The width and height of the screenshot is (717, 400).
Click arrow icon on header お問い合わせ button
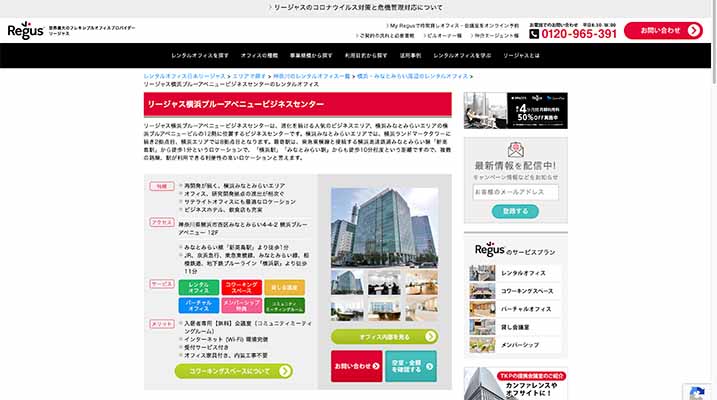693,31
